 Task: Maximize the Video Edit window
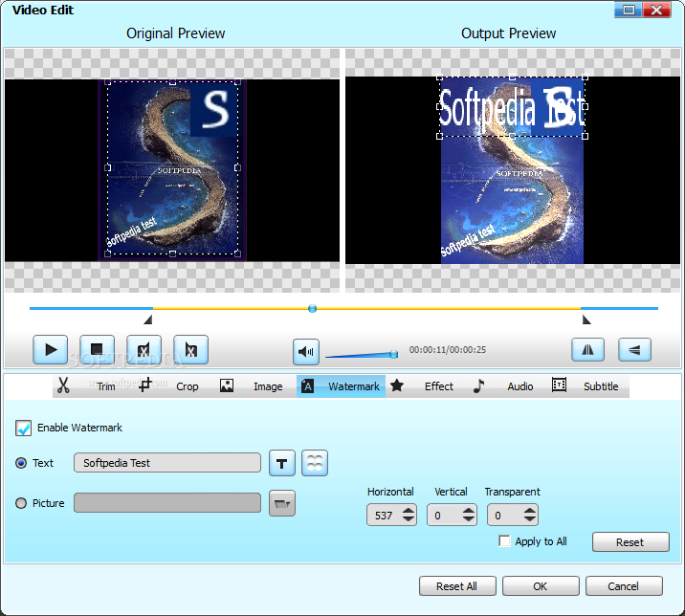click(629, 10)
